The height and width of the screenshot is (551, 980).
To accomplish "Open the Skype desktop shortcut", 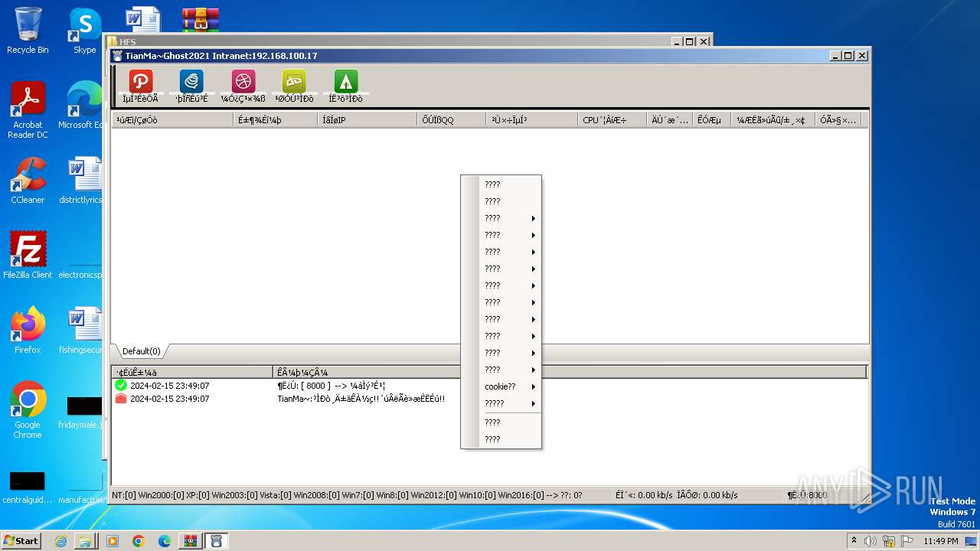I will pos(85,31).
